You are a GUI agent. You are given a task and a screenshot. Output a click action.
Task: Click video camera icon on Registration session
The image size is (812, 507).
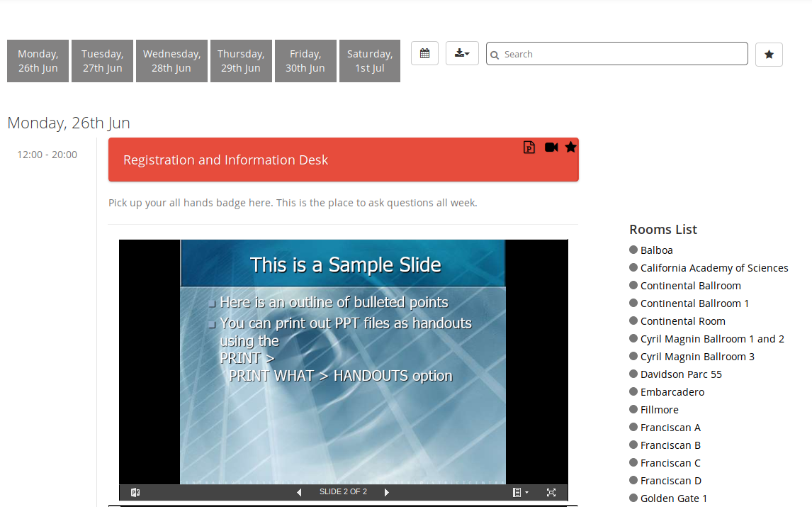pyautogui.click(x=551, y=147)
